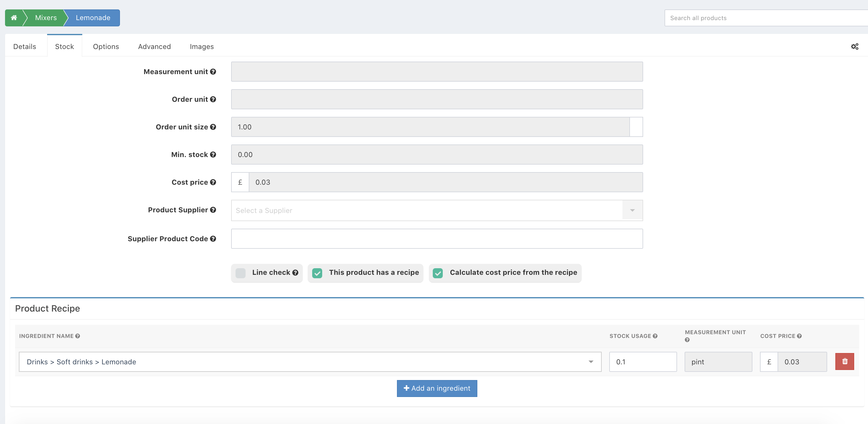Click the Product Supplier help icon
The width and height of the screenshot is (868, 424).
213,209
